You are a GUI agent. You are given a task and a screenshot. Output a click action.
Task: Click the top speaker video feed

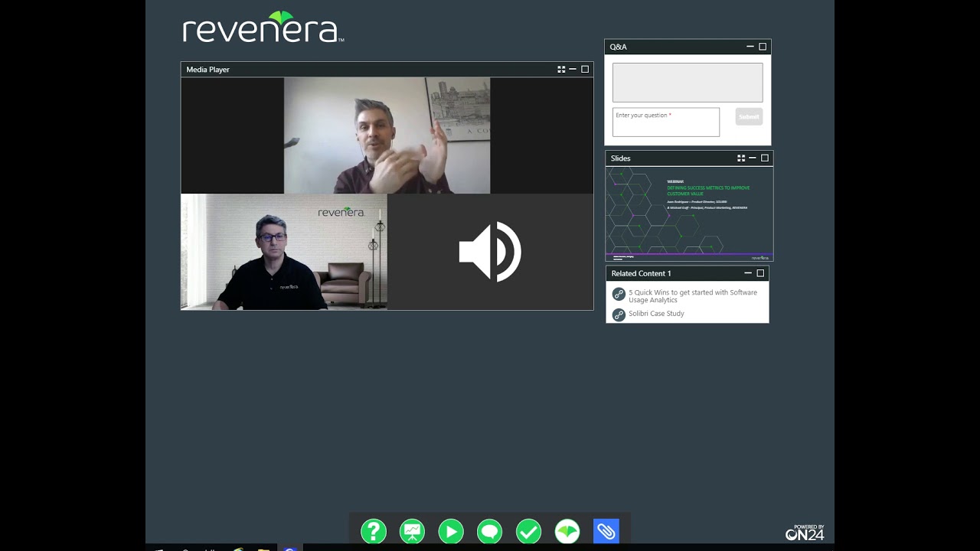point(387,135)
